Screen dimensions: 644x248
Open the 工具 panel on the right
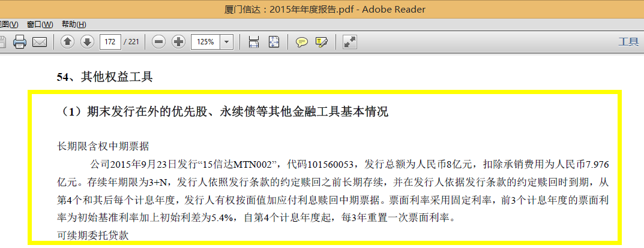(628, 42)
